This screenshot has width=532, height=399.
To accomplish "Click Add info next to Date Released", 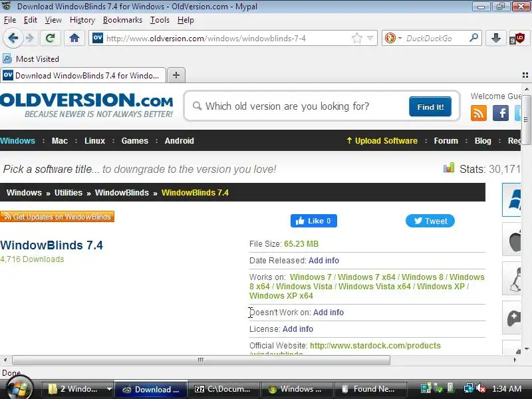I will coord(324,260).
